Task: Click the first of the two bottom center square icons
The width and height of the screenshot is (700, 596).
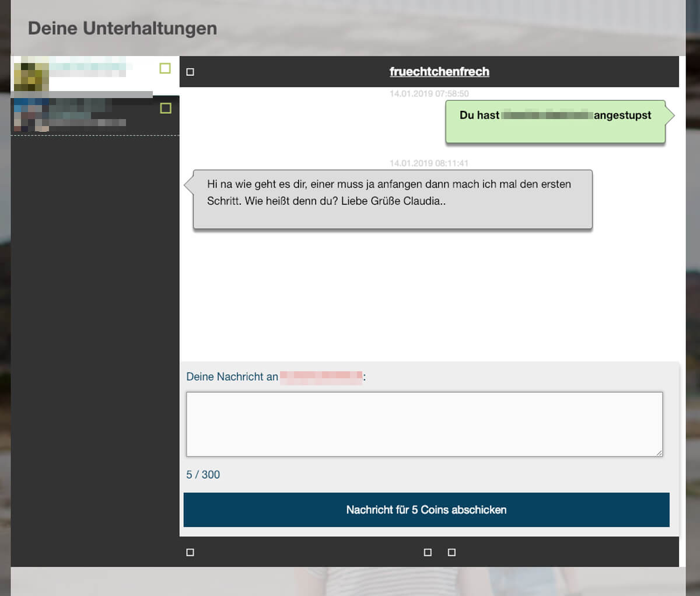Action: [x=428, y=552]
